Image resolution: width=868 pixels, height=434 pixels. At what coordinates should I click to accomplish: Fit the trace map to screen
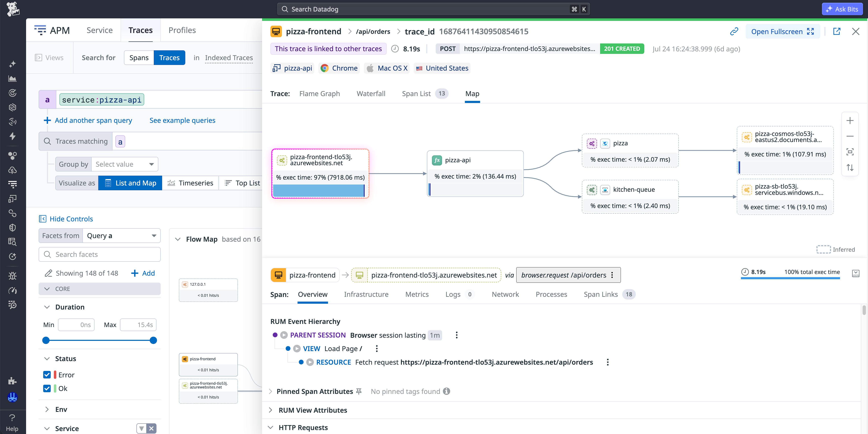850,152
